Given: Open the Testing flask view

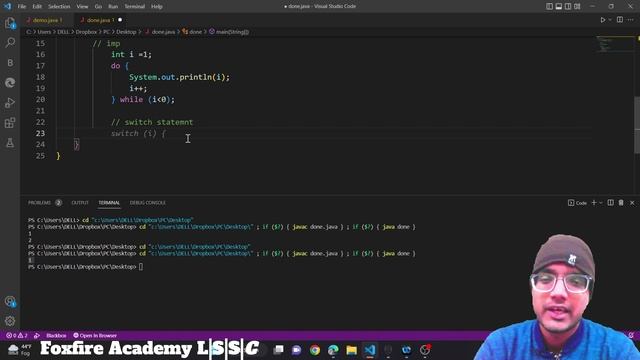Looking at the screenshot, I should pos(10,143).
